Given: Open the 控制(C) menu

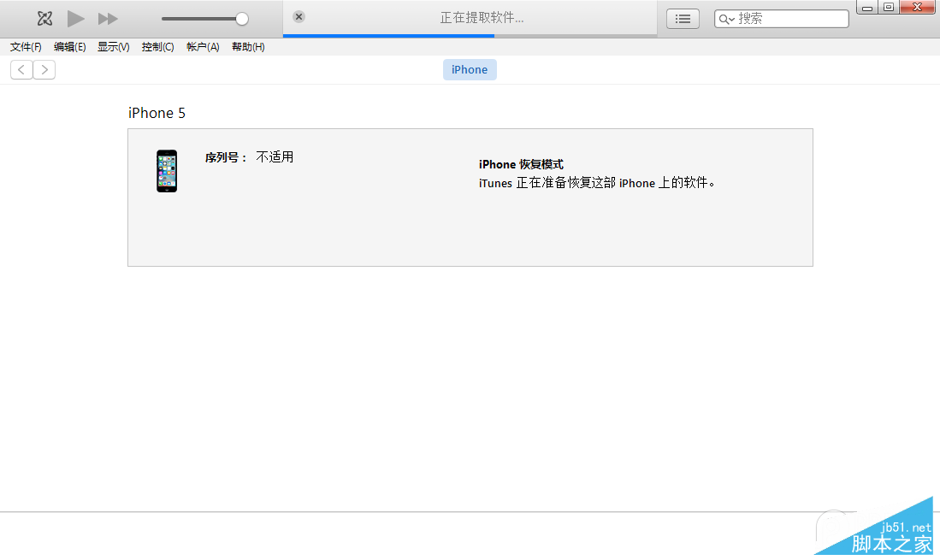Looking at the screenshot, I should click(157, 47).
